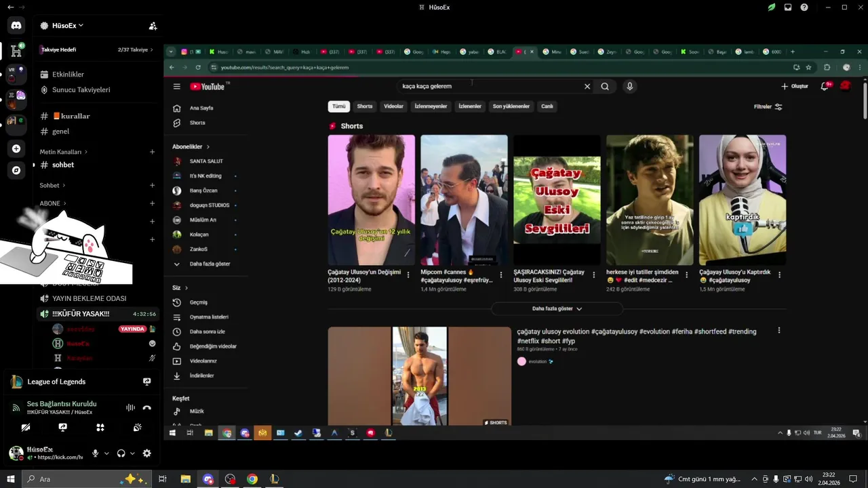
Task: Open Windows Start menu button
Action: tap(10, 479)
